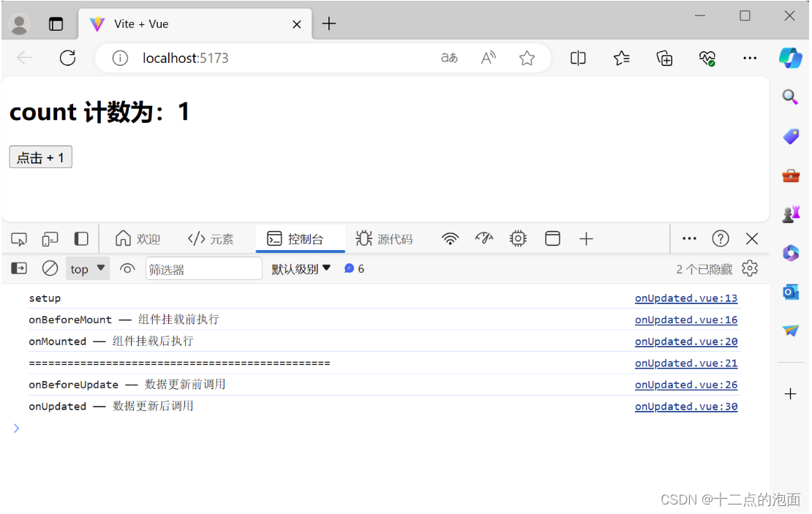Add a new DevTools panel with plus

point(586,238)
